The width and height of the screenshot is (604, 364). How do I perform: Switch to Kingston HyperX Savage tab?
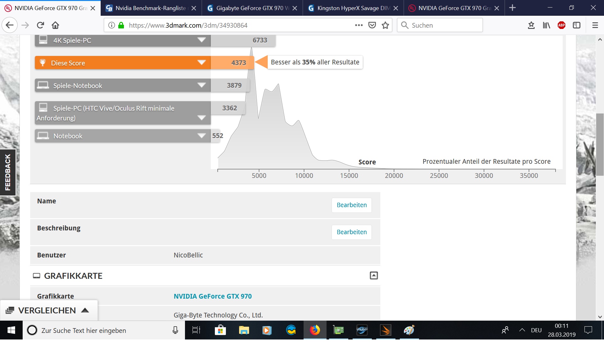pyautogui.click(x=353, y=8)
